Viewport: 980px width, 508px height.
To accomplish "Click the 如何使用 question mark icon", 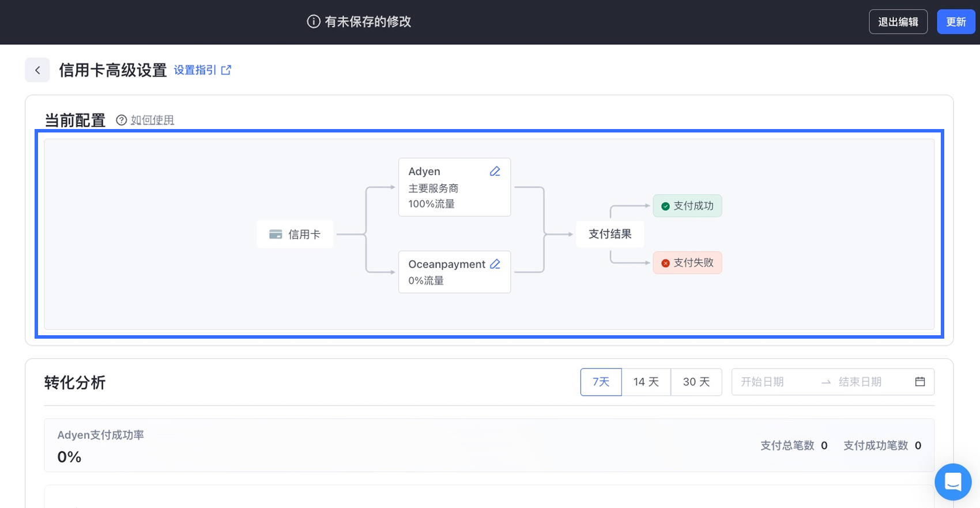I will (x=121, y=120).
